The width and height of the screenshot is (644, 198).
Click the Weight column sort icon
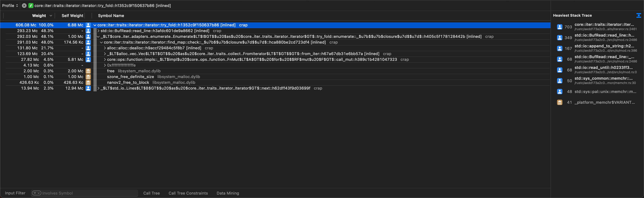(x=50, y=16)
